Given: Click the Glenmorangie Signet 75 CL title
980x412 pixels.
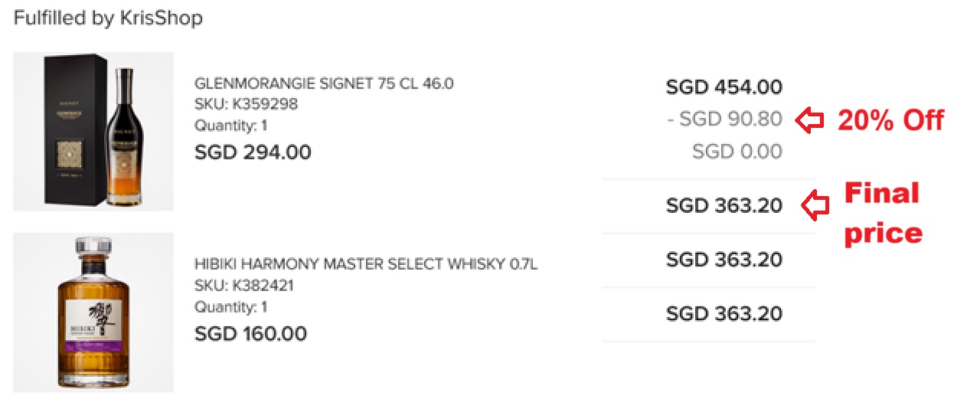Looking at the screenshot, I should [324, 83].
